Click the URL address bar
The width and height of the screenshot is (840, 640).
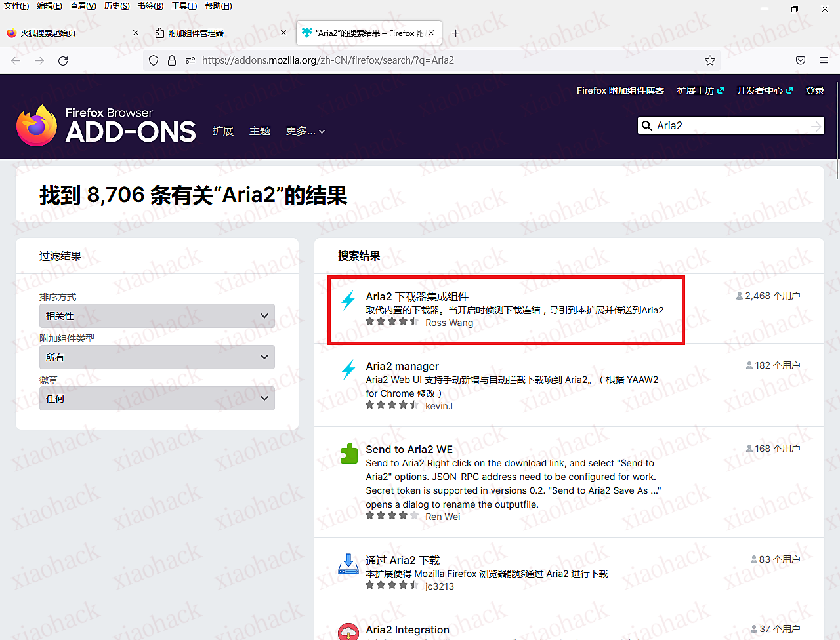point(432,60)
